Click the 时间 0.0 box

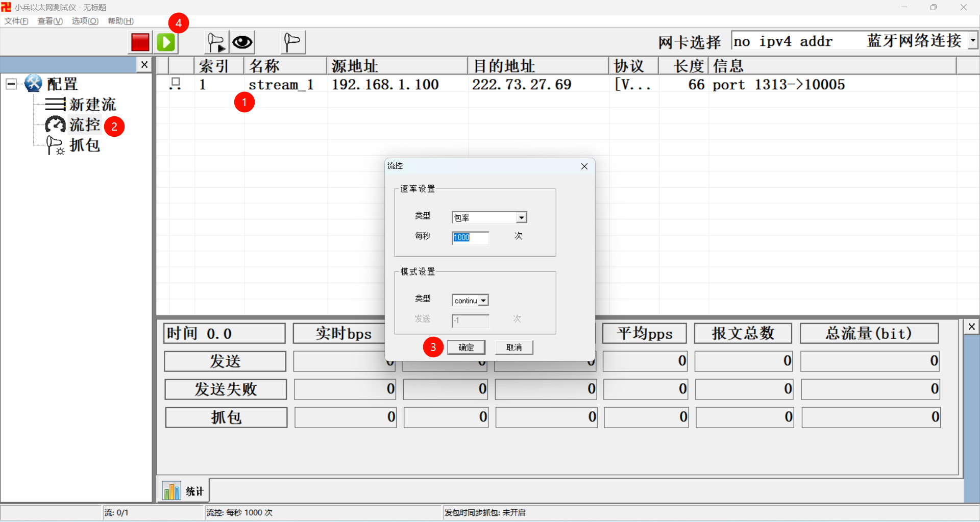(x=225, y=333)
